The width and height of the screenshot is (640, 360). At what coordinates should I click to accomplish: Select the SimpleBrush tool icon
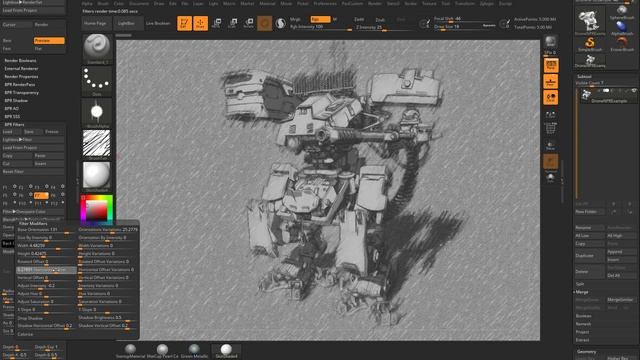(x=590, y=44)
